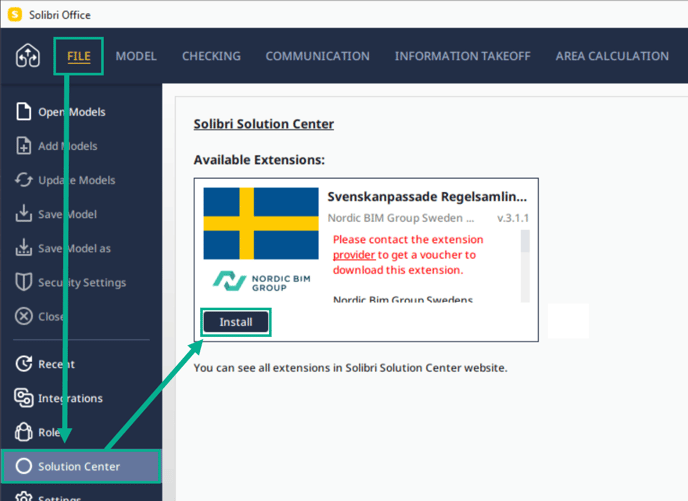
Task: Click the Update Models refresh icon
Action: coord(24,180)
